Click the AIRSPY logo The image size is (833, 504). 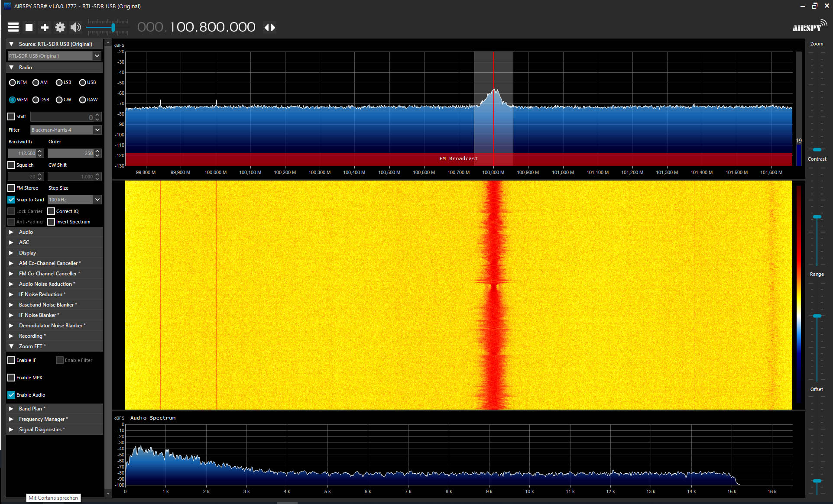pyautogui.click(x=809, y=26)
